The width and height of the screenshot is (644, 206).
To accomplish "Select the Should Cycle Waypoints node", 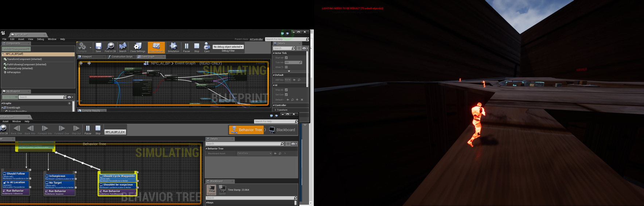I will [x=118, y=176].
